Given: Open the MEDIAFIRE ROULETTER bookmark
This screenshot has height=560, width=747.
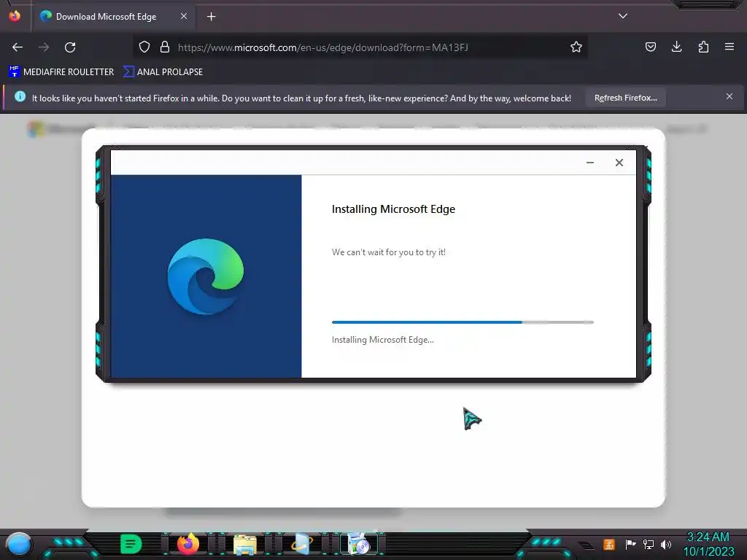Looking at the screenshot, I should (x=61, y=72).
